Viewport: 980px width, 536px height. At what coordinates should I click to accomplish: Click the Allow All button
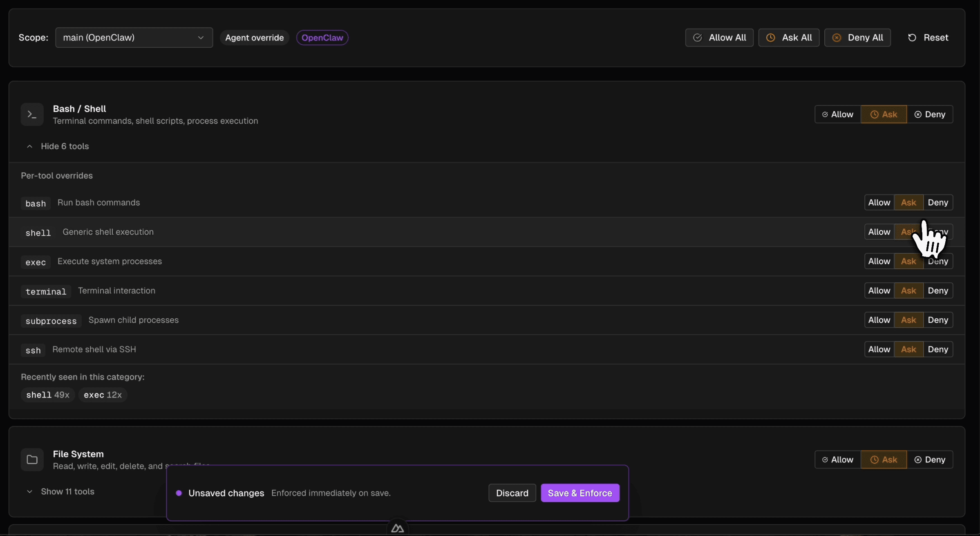tap(719, 38)
